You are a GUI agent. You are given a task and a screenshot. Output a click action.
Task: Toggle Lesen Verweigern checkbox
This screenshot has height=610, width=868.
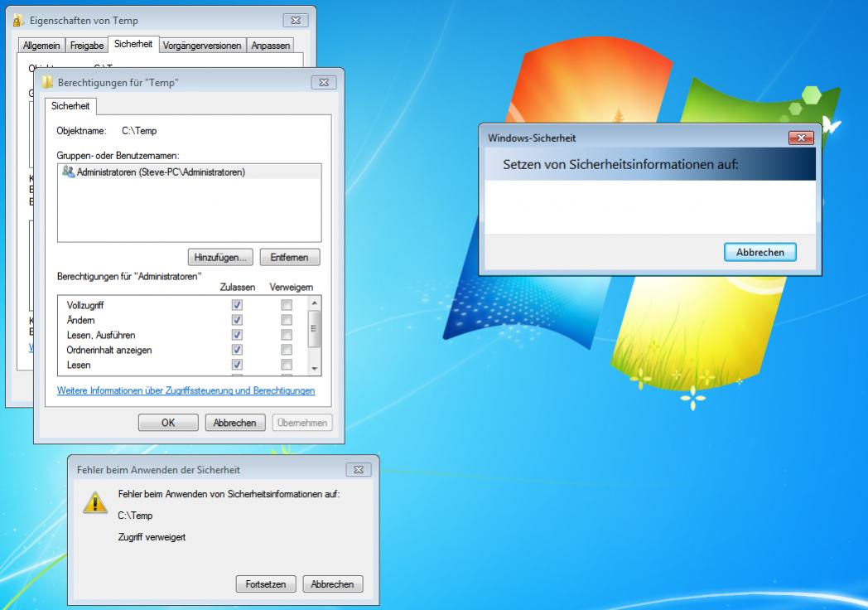click(287, 365)
